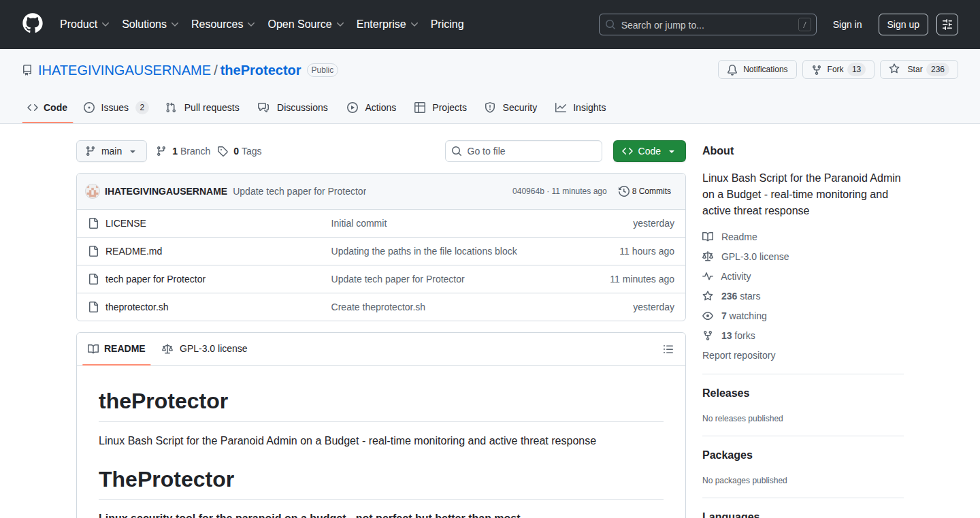The image size is (980, 518).
Task: Click the Sign up button
Action: 903,25
